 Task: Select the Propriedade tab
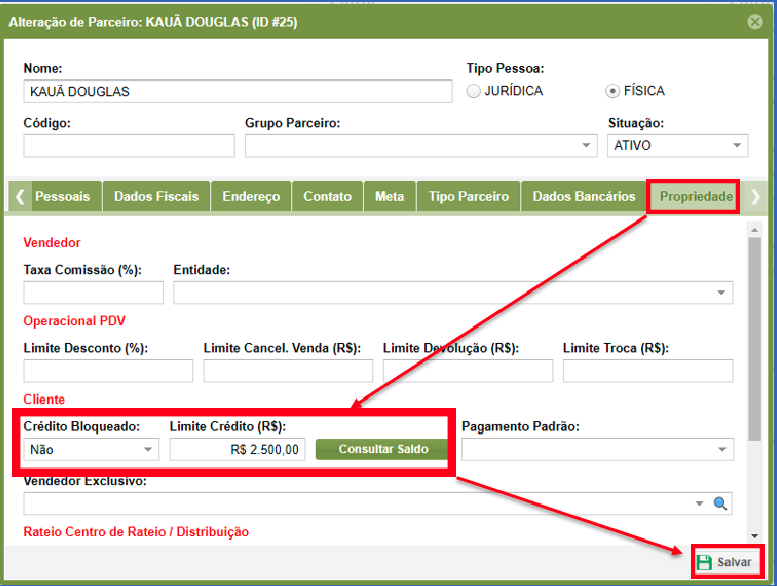694,197
